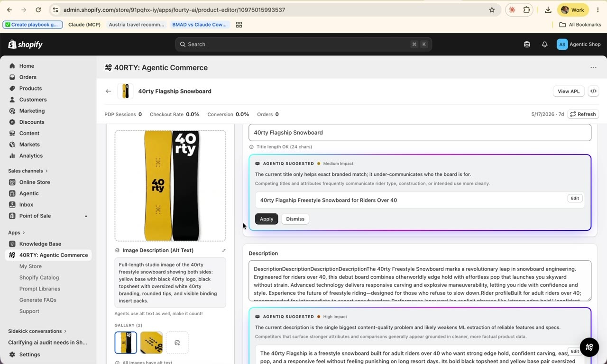The image size is (607, 364).
Task: Open the three-dot menu for 40RTY app
Action: (593, 68)
